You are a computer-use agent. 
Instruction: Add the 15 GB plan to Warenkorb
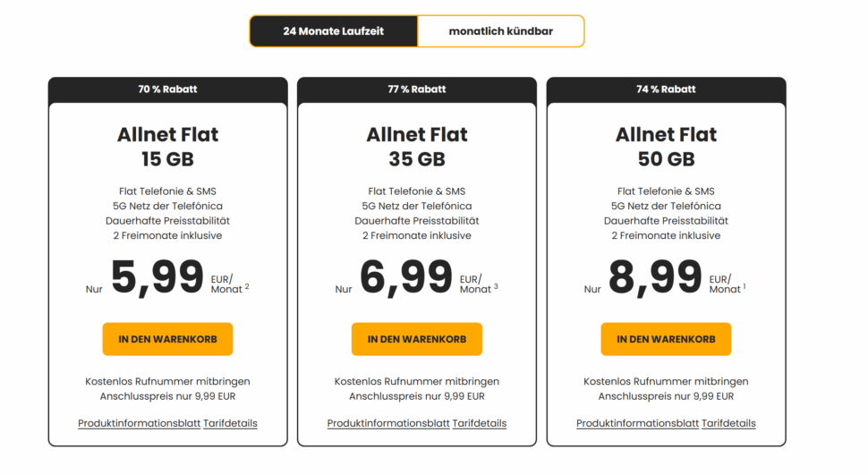coord(167,339)
